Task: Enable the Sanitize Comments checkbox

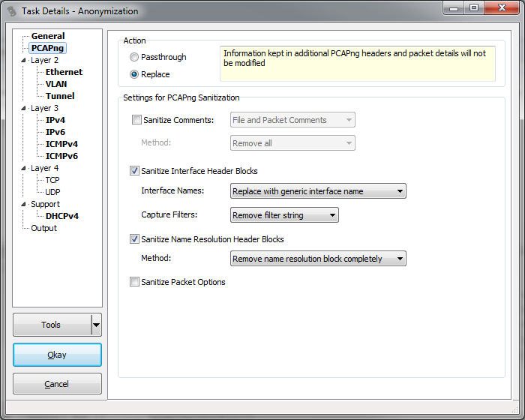Action: point(136,120)
